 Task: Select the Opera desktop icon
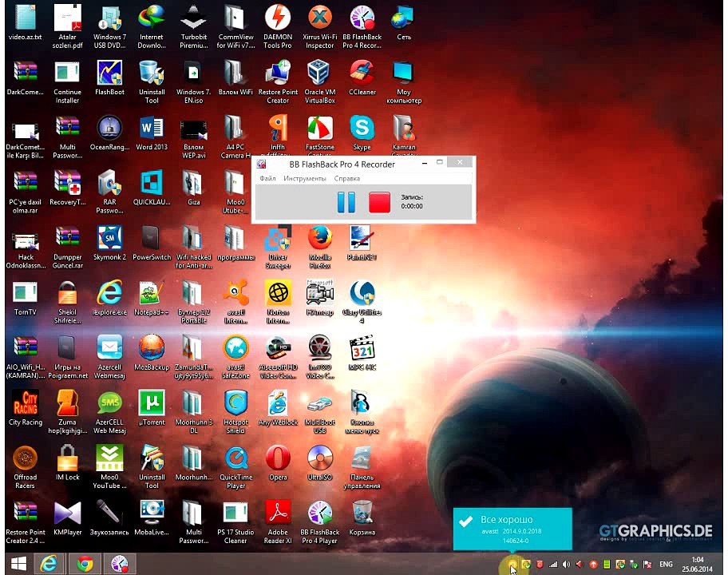pos(278,463)
